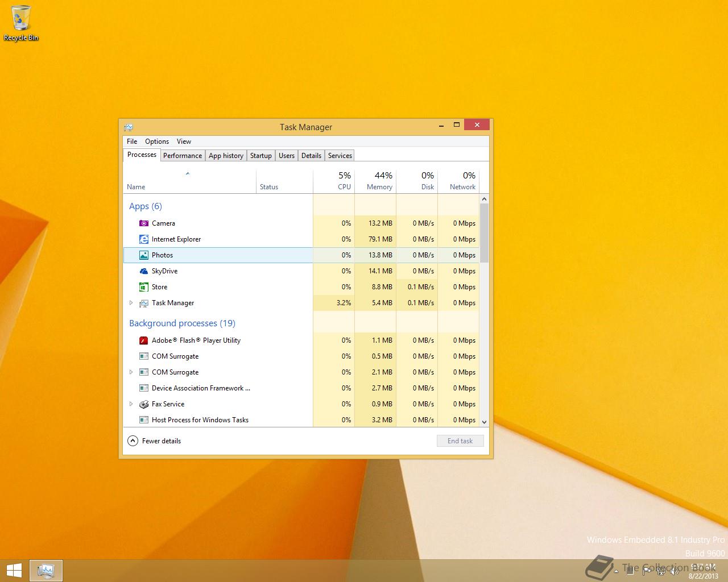Switch to the Services tab
Image resolution: width=728 pixels, height=582 pixels.
tap(340, 156)
